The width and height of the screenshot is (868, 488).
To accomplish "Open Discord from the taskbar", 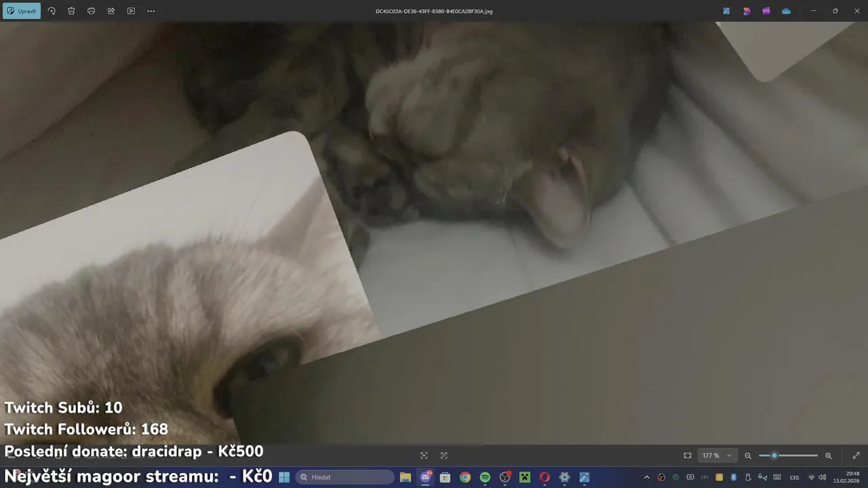I will [x=425, y=477].
